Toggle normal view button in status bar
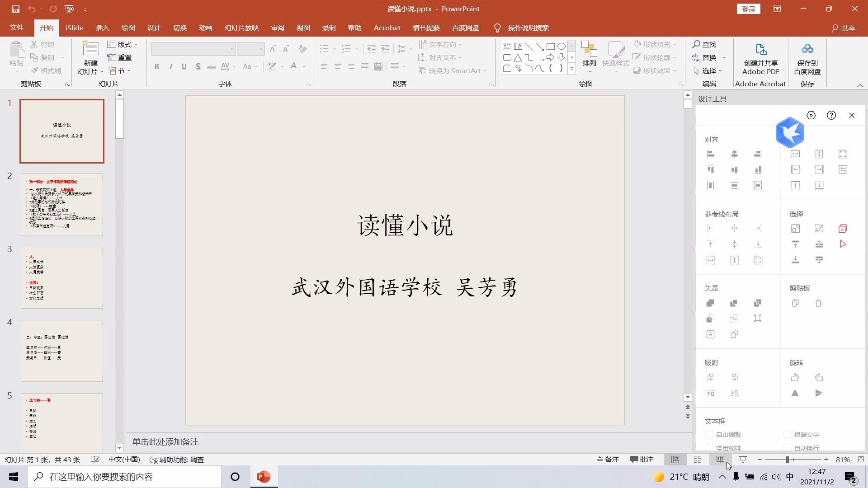Screen dimensions: 868x488 pyautogui.click(x=675, y=460)
